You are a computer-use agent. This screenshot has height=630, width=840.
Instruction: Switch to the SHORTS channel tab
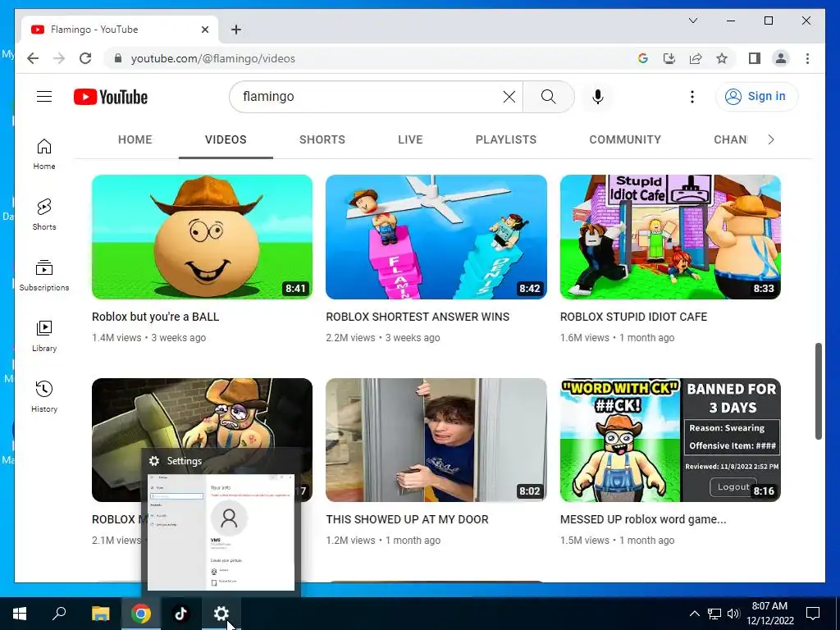click(x=322, y=139)
